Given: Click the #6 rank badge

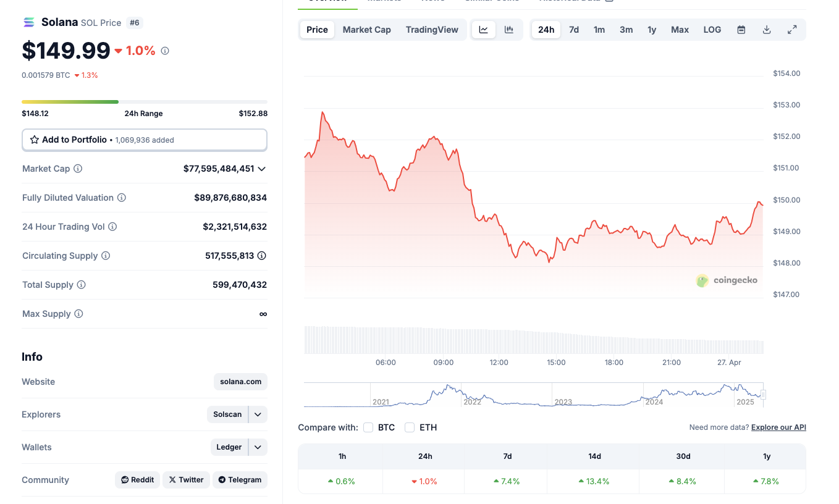Looking at the screenshot, I should pyautogui.click(x=135, y=23).
